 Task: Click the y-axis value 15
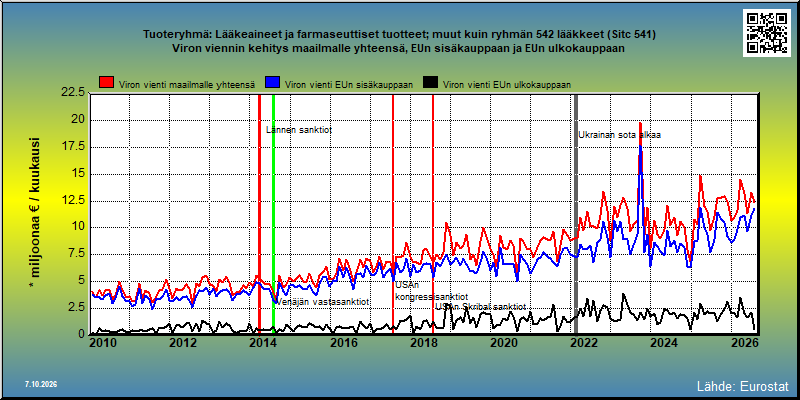[x=78, y=173]
